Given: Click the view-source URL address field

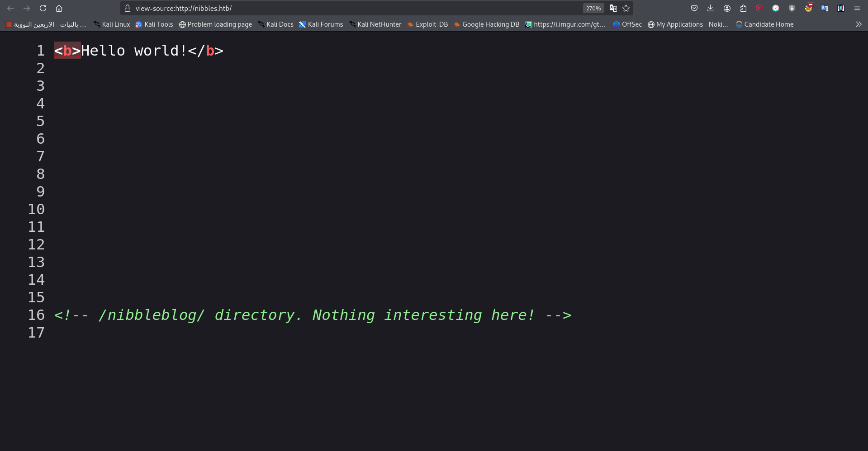Looking at the screenshot, I should (353, 8).
